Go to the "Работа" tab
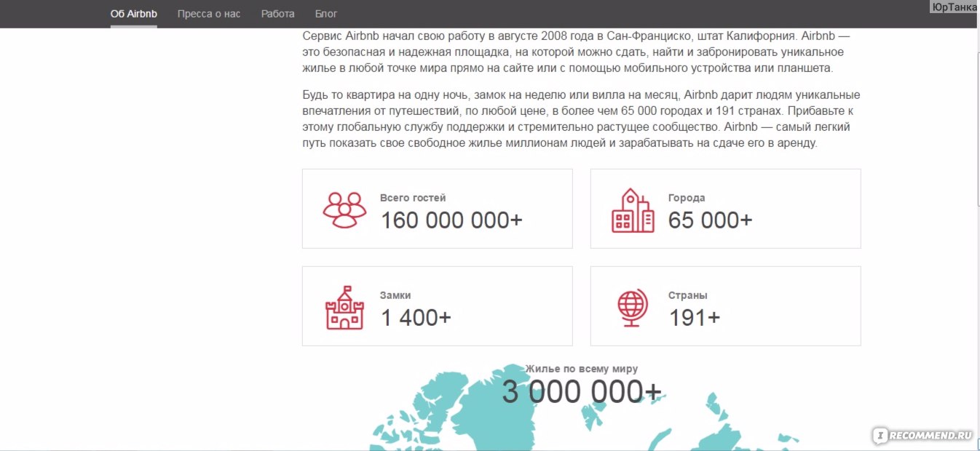 click(278, 14)
